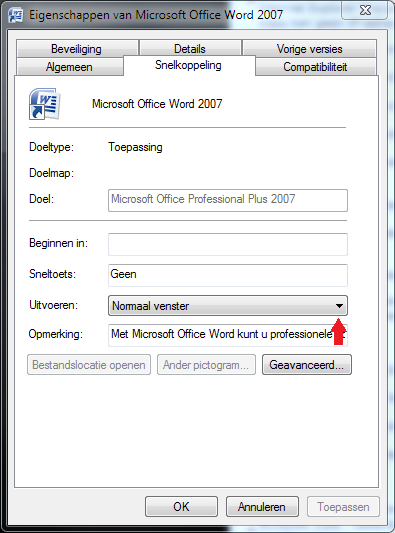Focus the empty Beginnen in field
395x533 pixels.
click(x=228, y=244)
